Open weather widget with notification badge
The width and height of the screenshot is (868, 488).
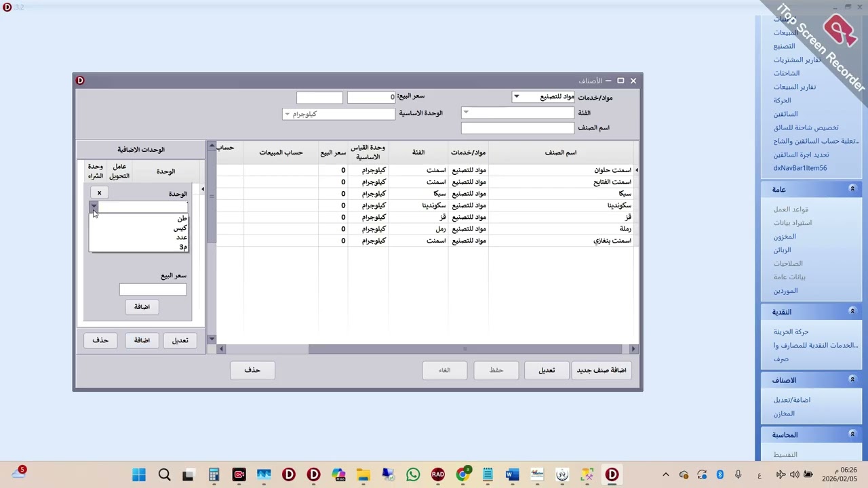(18, 473)
